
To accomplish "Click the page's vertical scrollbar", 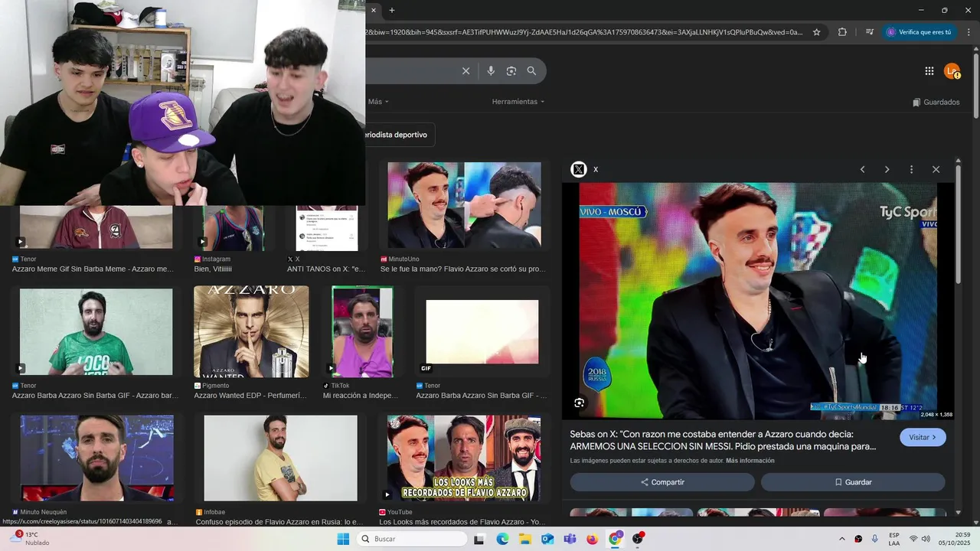I will click(975, 84).
